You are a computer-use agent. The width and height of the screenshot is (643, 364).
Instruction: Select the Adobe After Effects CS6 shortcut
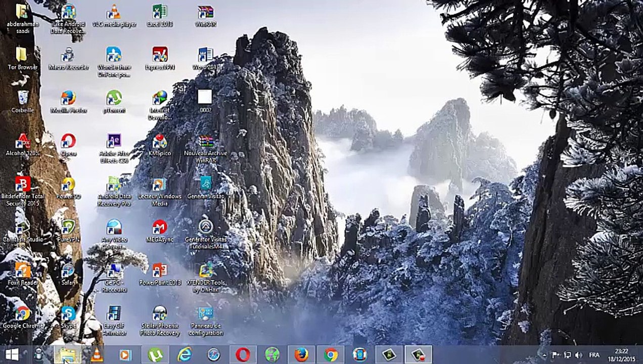[114, 148]
